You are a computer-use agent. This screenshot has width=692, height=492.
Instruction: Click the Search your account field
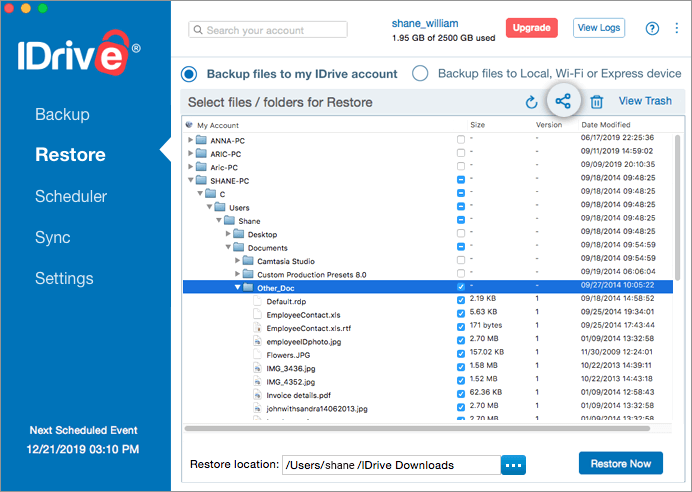(268, 30)
